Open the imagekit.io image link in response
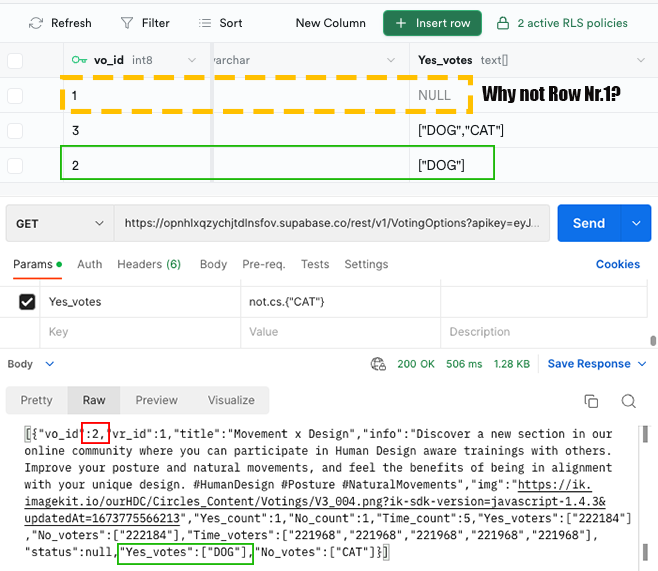The height and width of the screenshot is (571, 658). click(315, 501)
